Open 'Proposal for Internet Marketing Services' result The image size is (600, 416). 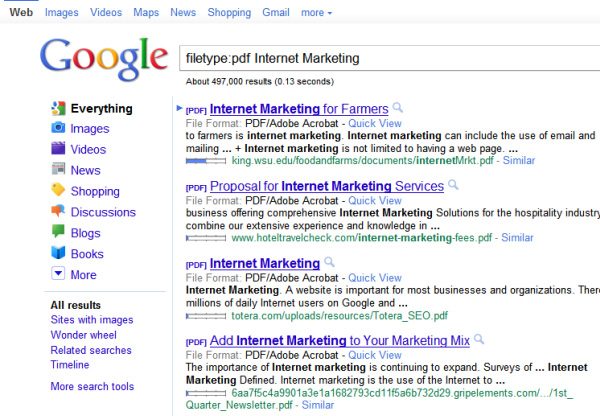326,186
